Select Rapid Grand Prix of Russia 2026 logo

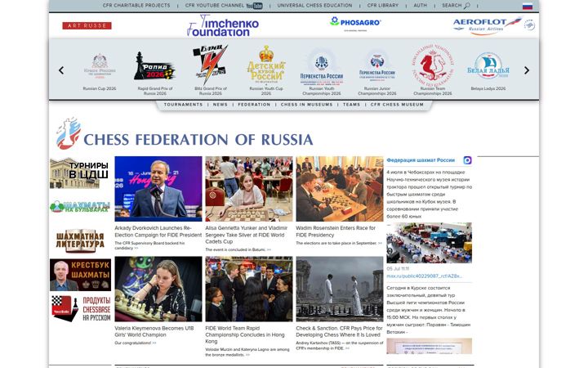click(154, 66)
